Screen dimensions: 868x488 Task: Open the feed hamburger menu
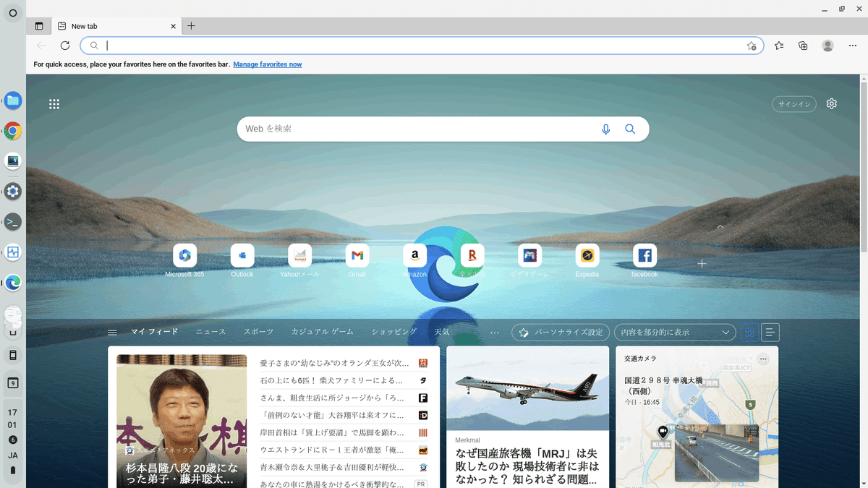point(112,333)
